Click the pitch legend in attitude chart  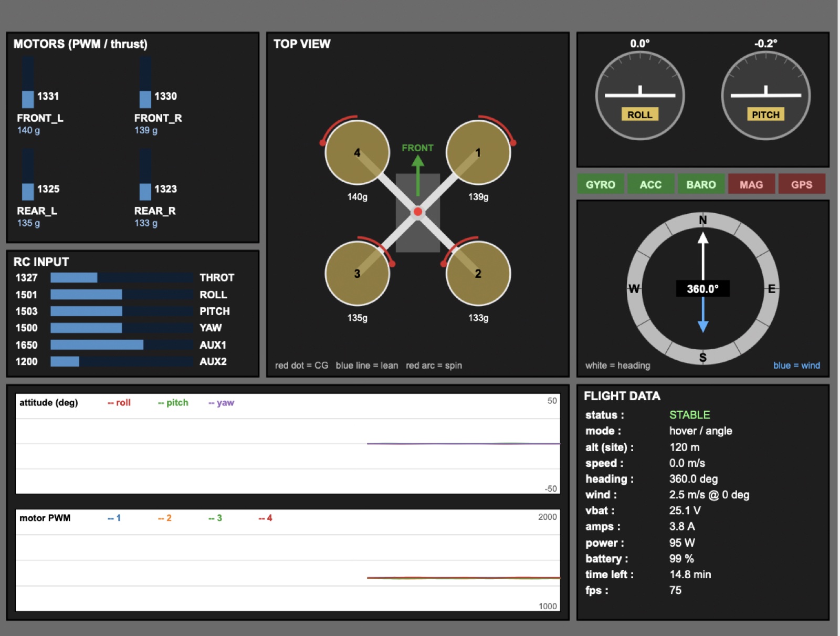click(x=173, y=402)
